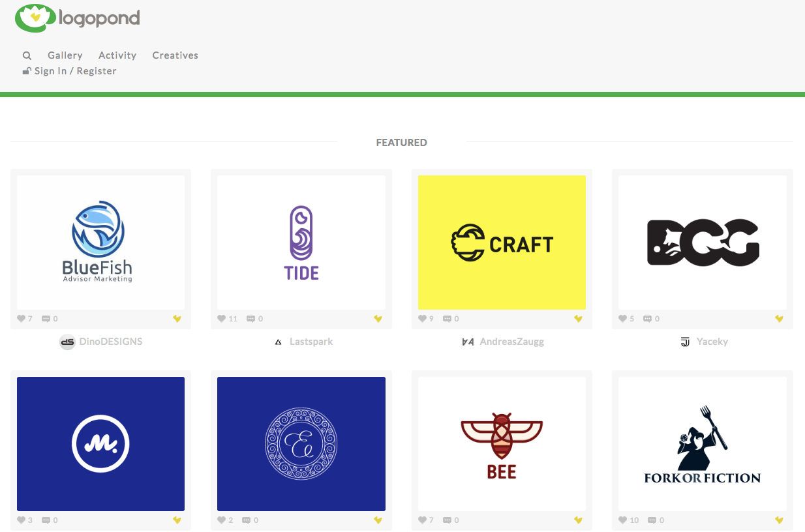The height and width of the screenshot is (532, 805).
Task: Open the search magnifier icon
Action: 27,55
